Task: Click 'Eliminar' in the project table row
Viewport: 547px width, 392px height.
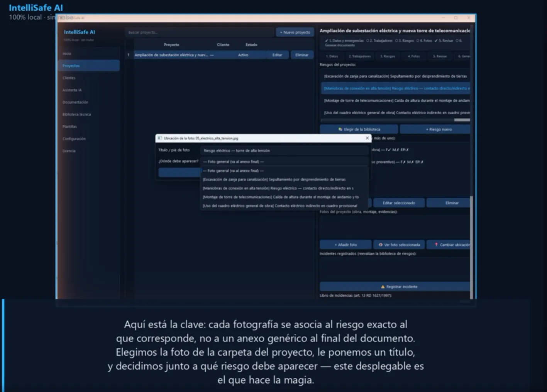Action: (x=302, y=55)
